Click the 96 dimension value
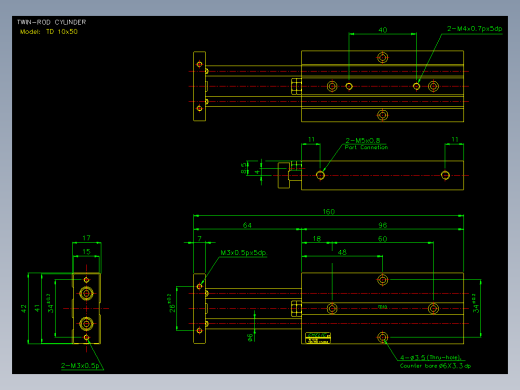Screen dimensions: 520x390 pyautogui.click(x=383, y=225)
